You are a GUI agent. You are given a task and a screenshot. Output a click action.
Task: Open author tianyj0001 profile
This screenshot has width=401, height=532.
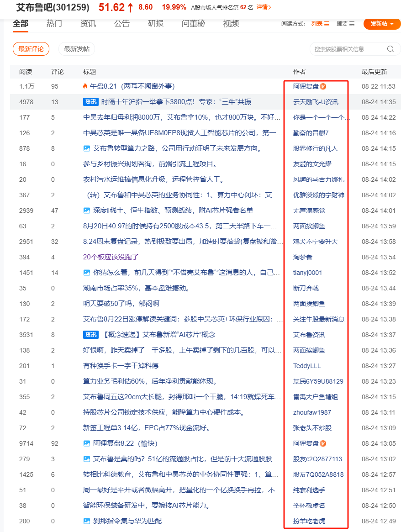coord(307,273)
